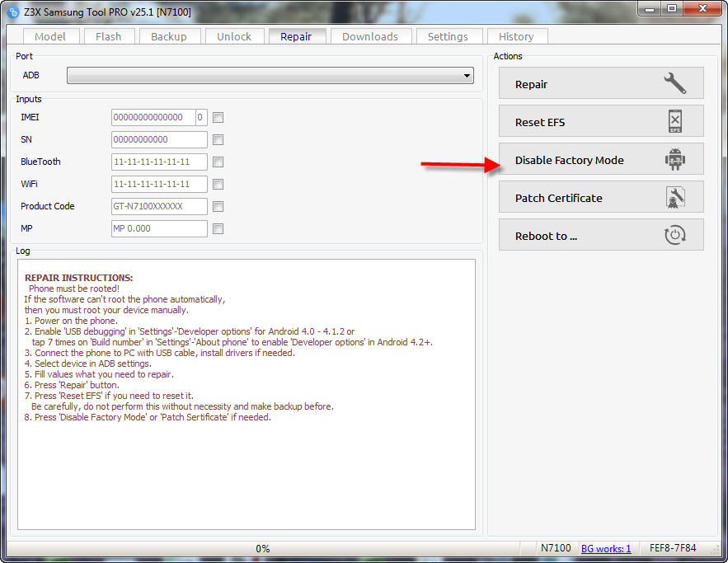728x563 pixels.
Task: Click '1. Power on the phone.' line
Action: (71, 321)
